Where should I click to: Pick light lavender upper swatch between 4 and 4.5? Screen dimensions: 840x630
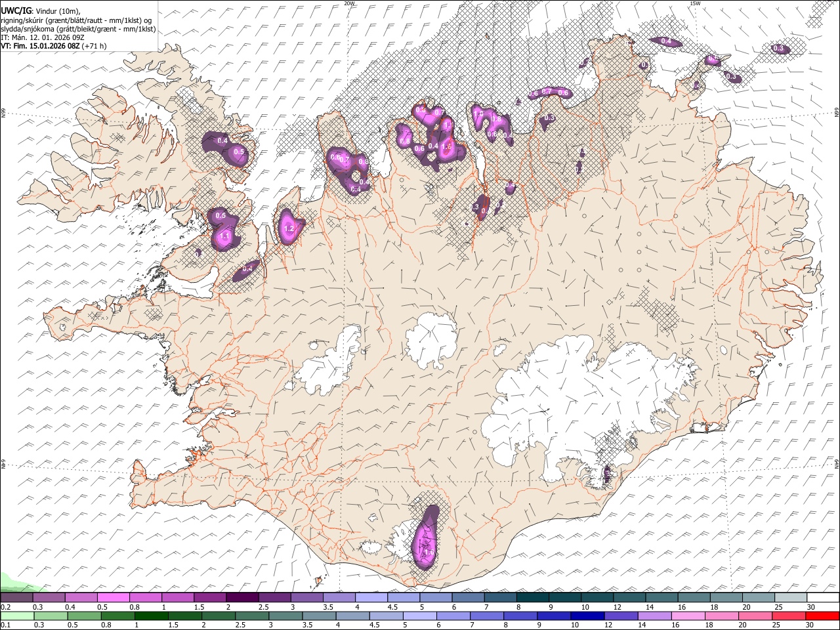coord(371,598)
